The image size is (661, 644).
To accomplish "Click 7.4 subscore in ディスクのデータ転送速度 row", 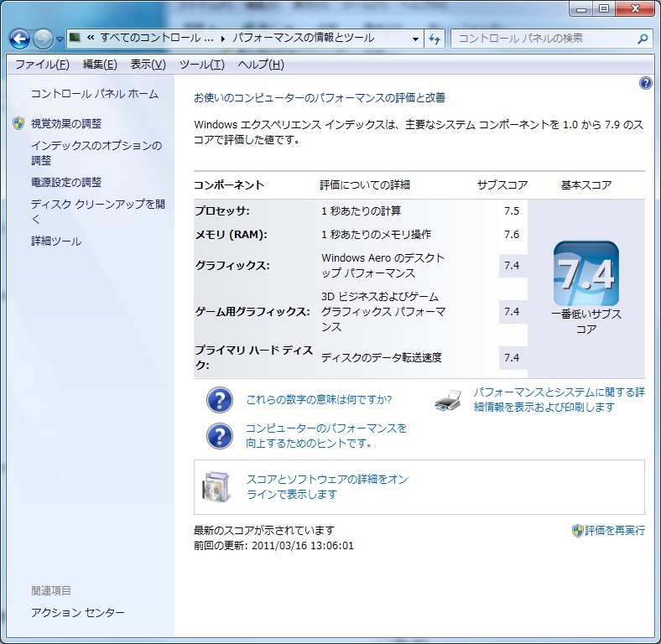I will (x=512, y=358).
